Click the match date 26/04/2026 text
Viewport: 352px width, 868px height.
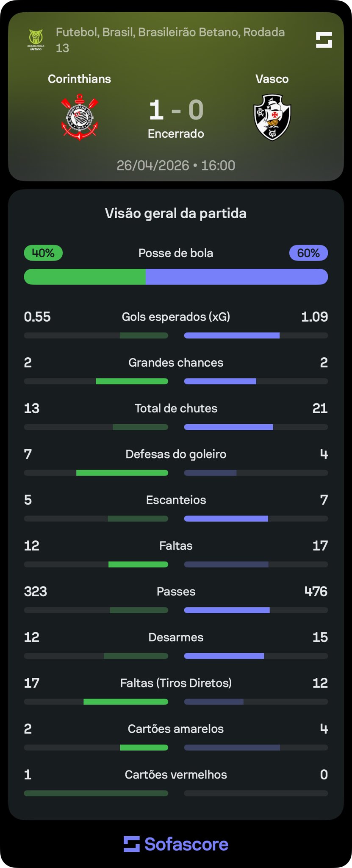(153, 165)
